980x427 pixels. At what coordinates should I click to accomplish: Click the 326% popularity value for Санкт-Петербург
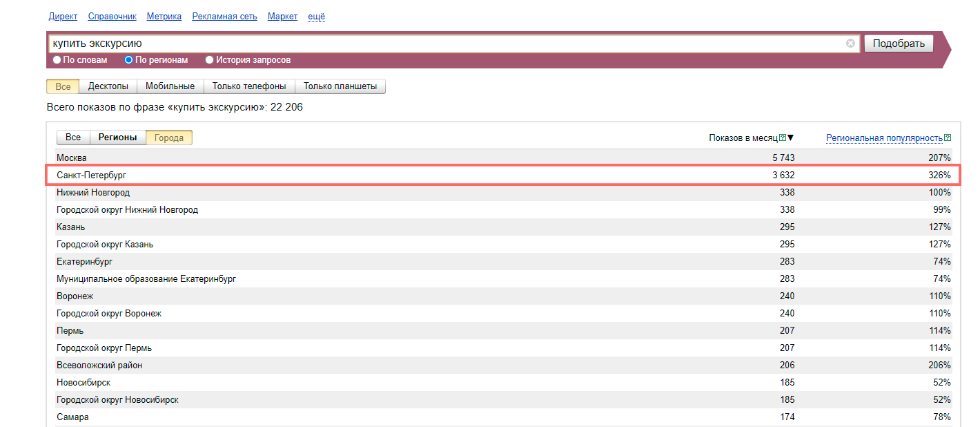click(x=939, y=175)
